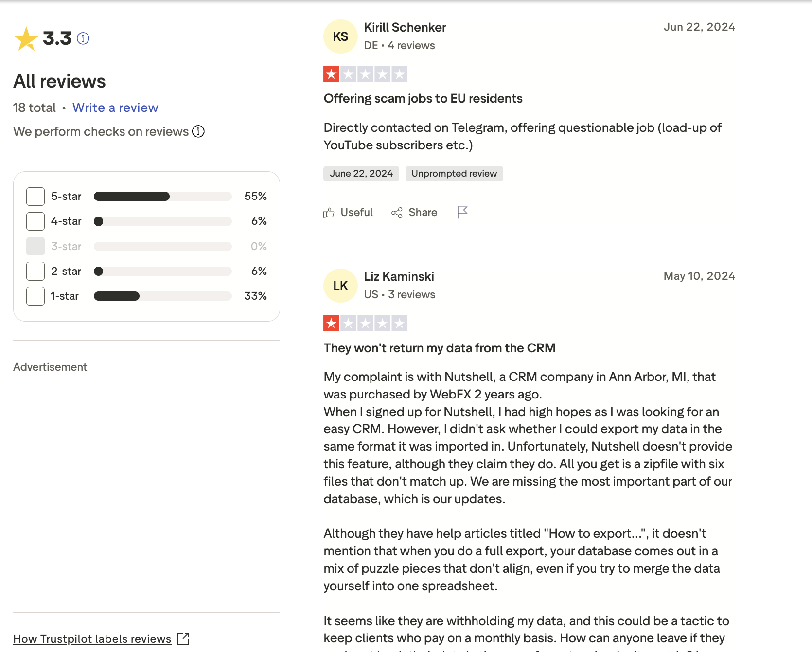Open the Write a review link
Image resolution: width=812 pixels, height=652 pixels.
coord(115,108)
